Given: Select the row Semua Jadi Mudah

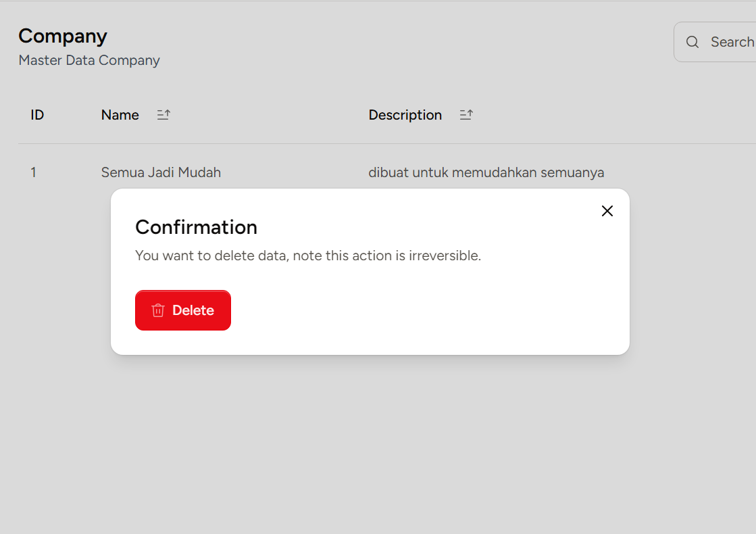Looking at the screenshot, I should (x=161, y=172).
